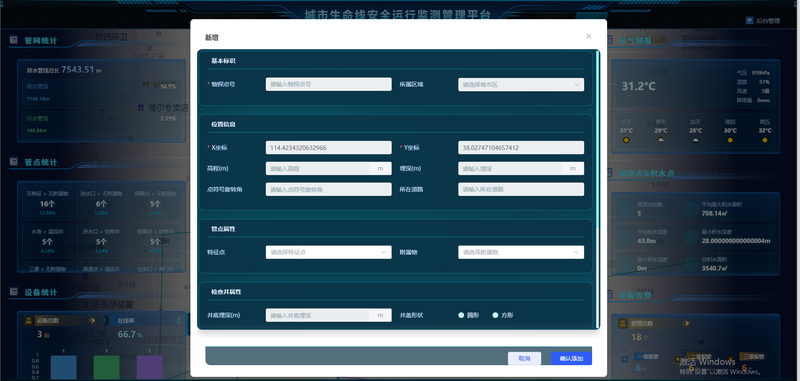The height and width of the screenshot is (381, 800).
Task: Click the 三级报警 tag
Action: pos(753,357)
